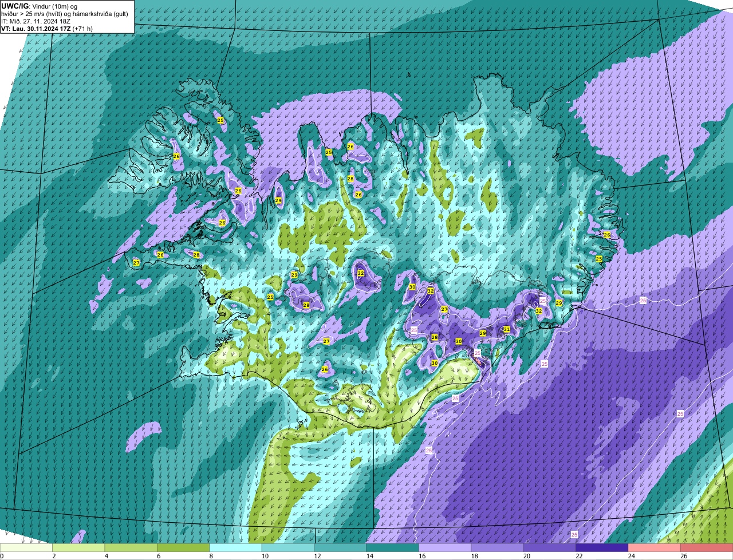Screen dimensions: 733x560
Task: Pick the 4–6 m/s yellow-green legend swatch
Action: tap(131, 547)
